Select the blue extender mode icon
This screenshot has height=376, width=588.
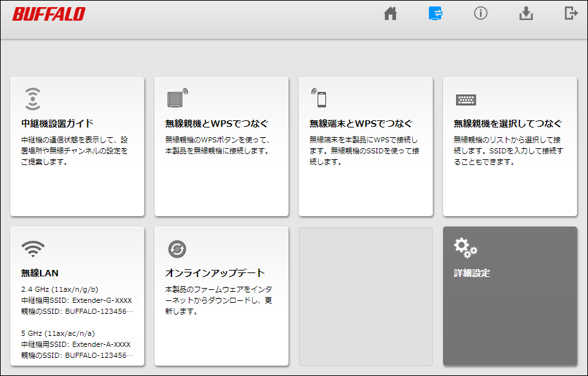pyautogui.click(x=435, y=14)
